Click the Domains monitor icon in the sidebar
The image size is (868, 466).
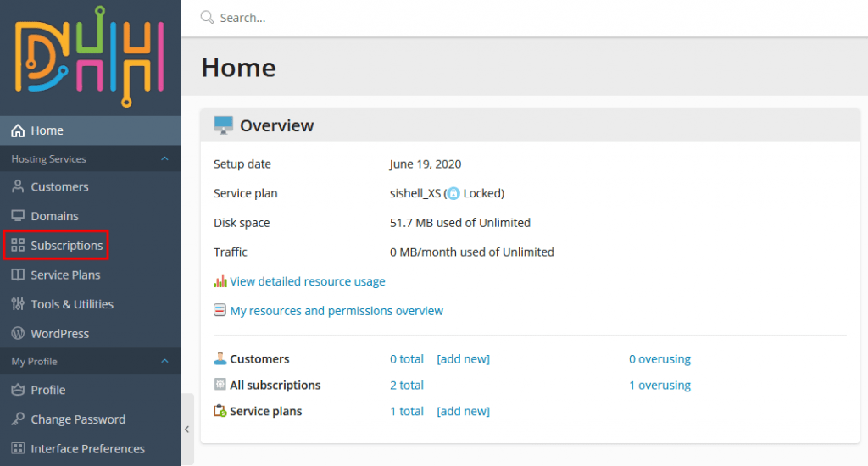[x=17, y=216]
